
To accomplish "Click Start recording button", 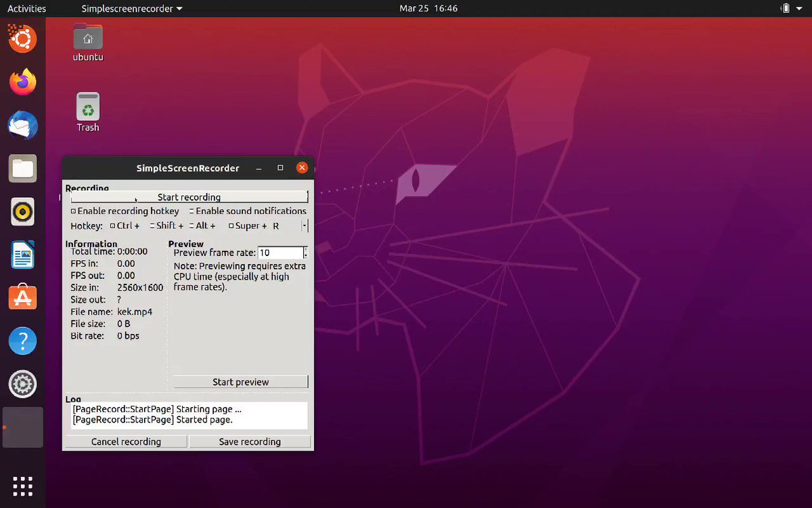I will coord(189,197).
